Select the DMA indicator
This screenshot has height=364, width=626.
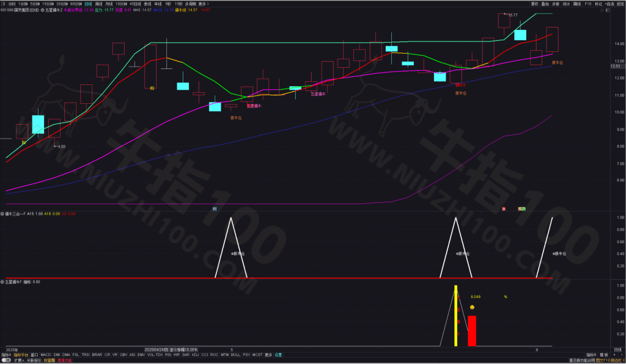(66, 355)
